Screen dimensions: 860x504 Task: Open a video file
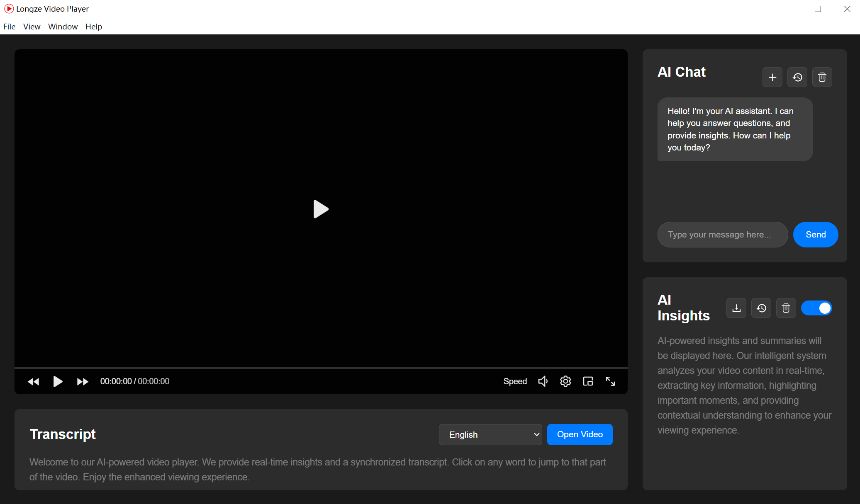point(580,434)
